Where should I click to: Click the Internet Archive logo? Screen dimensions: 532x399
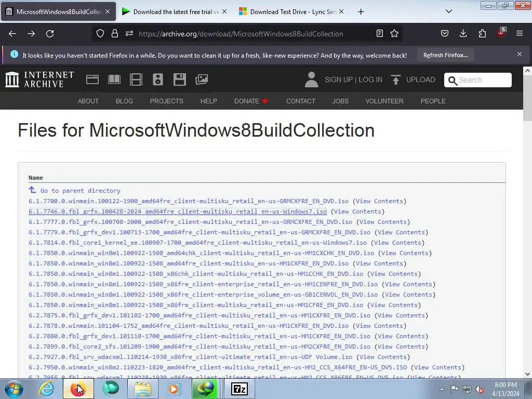[x=39, y=79]
